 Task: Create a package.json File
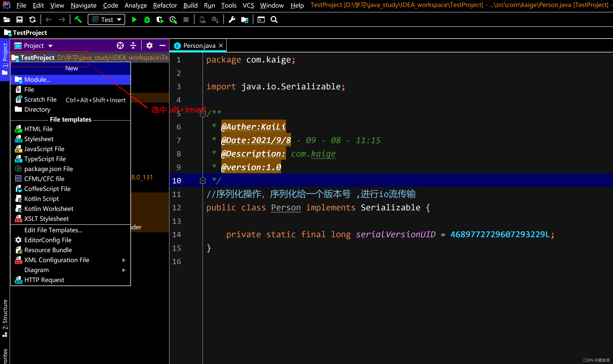pos(71,169)
